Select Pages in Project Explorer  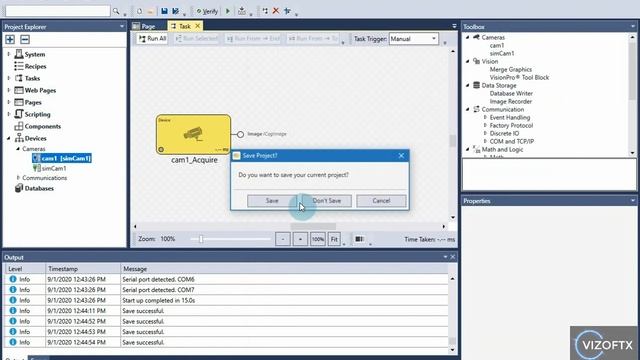33,102
